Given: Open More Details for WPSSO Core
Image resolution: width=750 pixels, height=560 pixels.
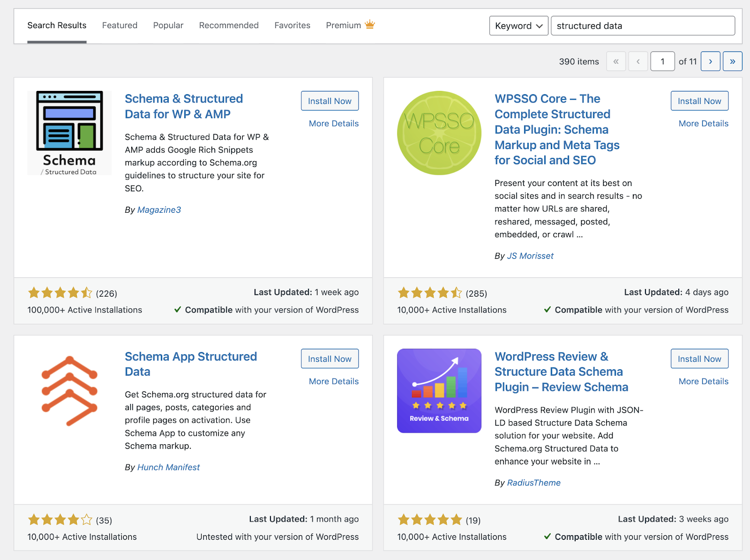Looking at the screenshot, I should pyautogui.click(x=703, y=123).
